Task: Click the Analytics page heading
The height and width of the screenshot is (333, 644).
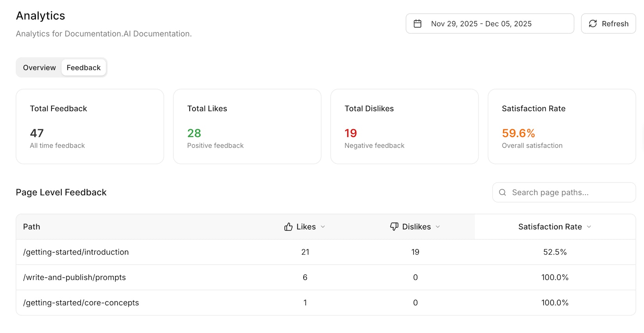Action: (40, 16)
